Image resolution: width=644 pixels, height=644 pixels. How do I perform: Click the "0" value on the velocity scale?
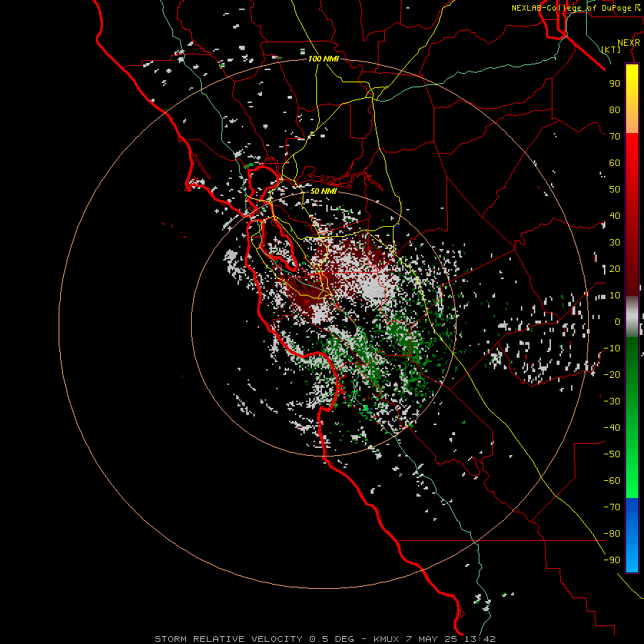tap(618, 322)
